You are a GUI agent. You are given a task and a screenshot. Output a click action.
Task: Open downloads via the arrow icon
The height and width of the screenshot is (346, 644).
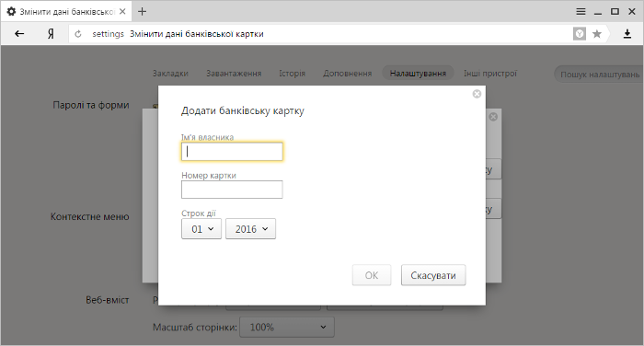point(627,34)
